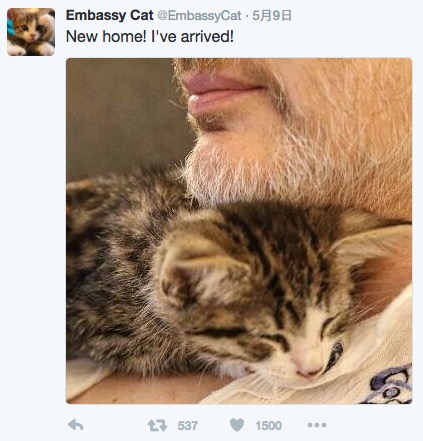Click the man's lips in the photo

(x=220, y=93)
